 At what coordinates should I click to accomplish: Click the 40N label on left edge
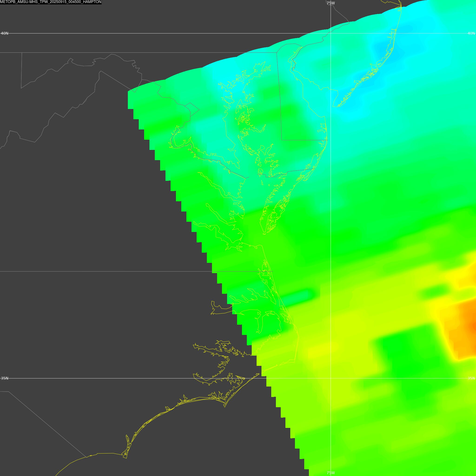pyautogui.click(x=4, y=33)
